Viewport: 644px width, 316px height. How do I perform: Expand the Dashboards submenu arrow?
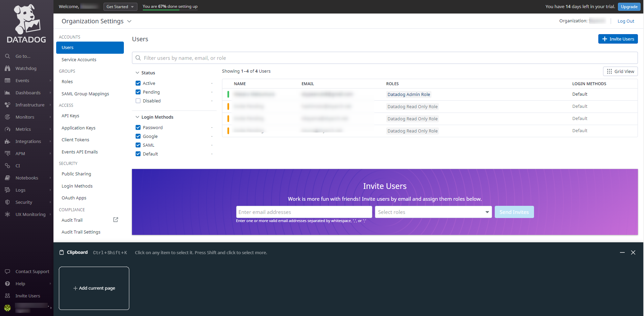coord(50,93)
